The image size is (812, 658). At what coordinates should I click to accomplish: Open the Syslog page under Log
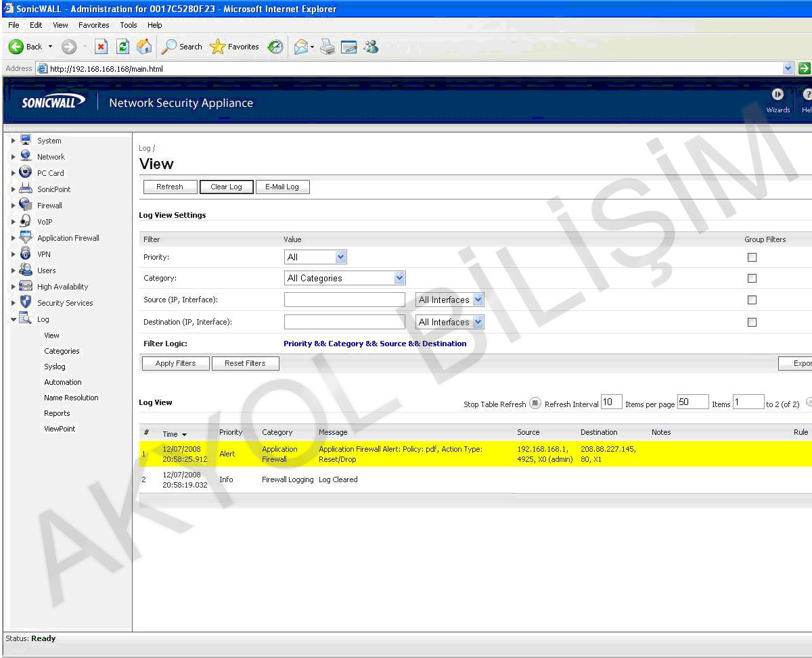(x=55, y=367)
